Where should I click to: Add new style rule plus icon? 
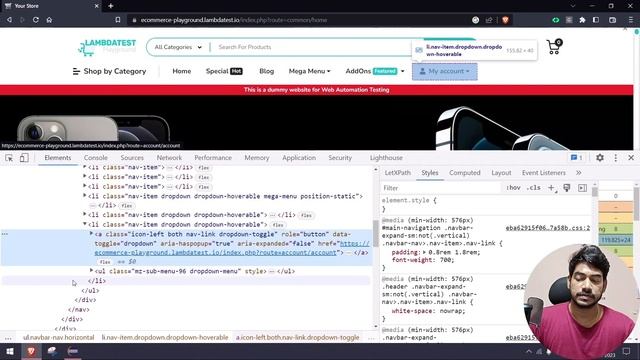click(x=551, y=188)
